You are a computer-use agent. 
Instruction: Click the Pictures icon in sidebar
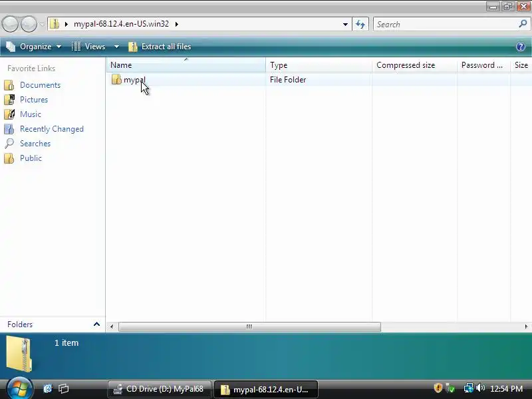coord(9,99)
